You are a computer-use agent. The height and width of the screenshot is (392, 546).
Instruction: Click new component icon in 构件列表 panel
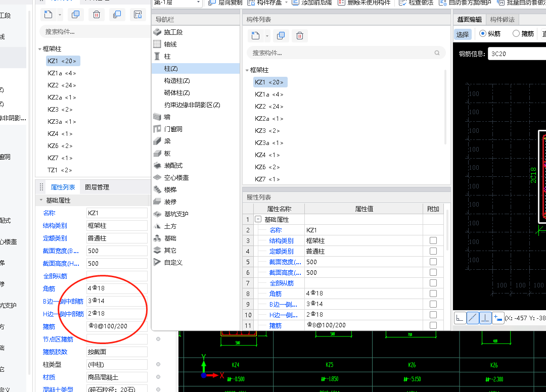coord(256,35)
